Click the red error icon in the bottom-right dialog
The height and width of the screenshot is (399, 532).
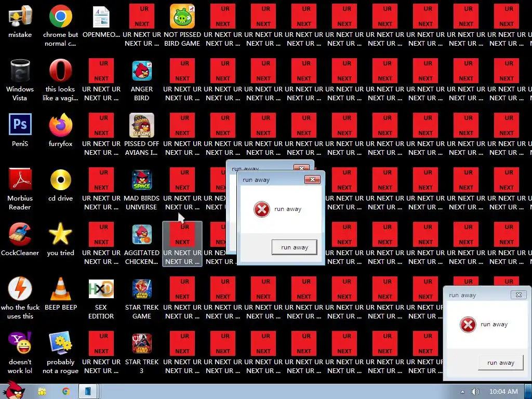468,324
